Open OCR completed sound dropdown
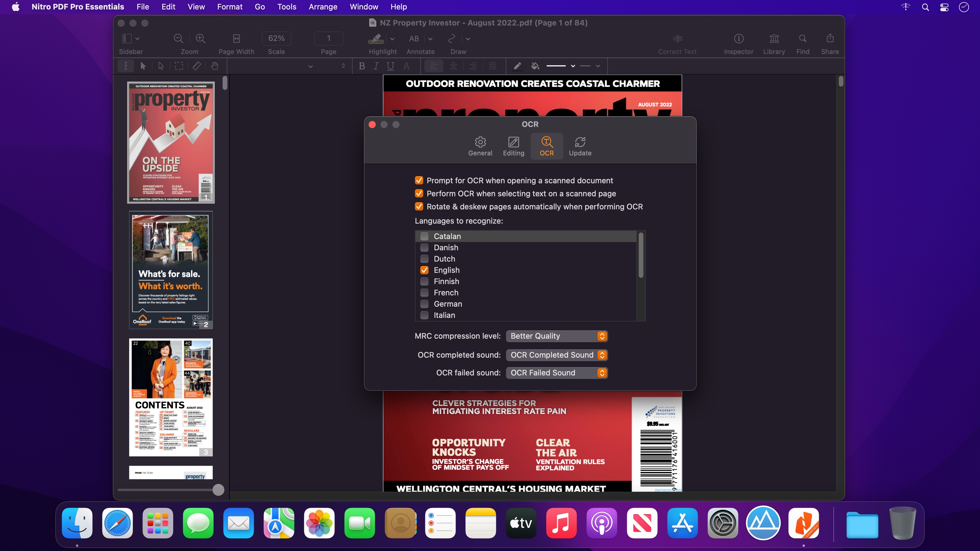 556,355
